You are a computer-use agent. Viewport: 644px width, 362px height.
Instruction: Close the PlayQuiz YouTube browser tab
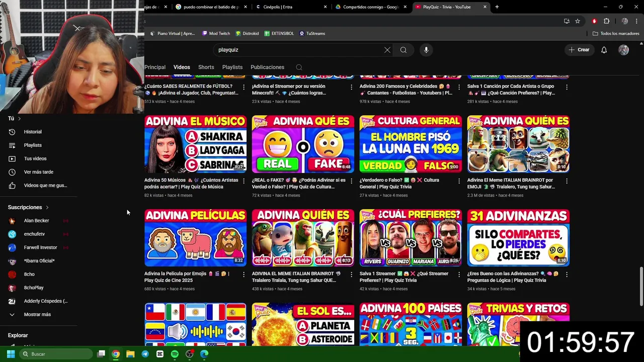coord(485,7)
